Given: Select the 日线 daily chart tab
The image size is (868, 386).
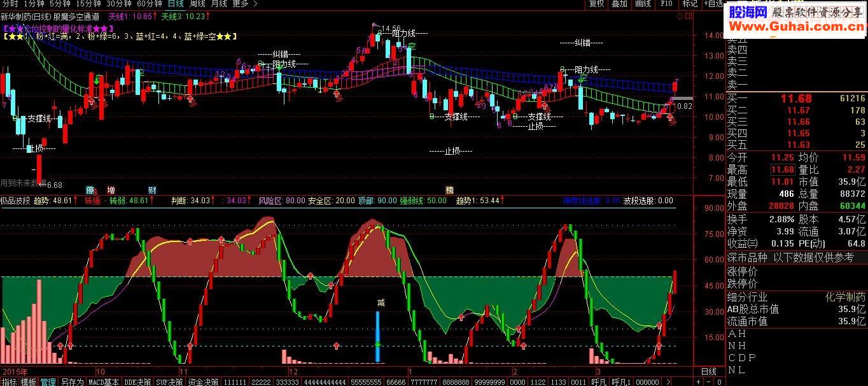Looking at the screenshot, I should point(175,4).
